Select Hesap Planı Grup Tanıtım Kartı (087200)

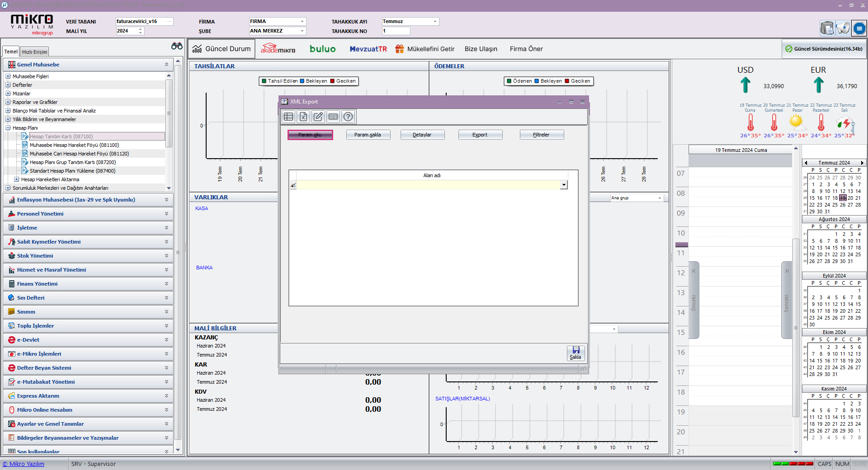click(73, 162)
